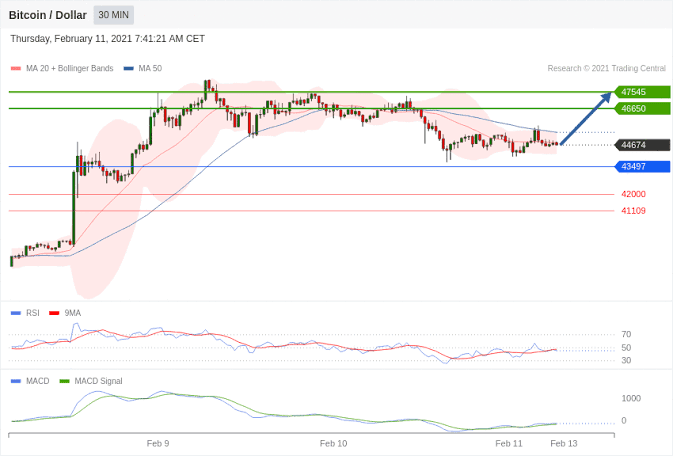Image resolution: width=673 pixels, height=456 pixels.
Task: Click the 41109 support level value
Action: pyautogui.click(x=633, y=211)
